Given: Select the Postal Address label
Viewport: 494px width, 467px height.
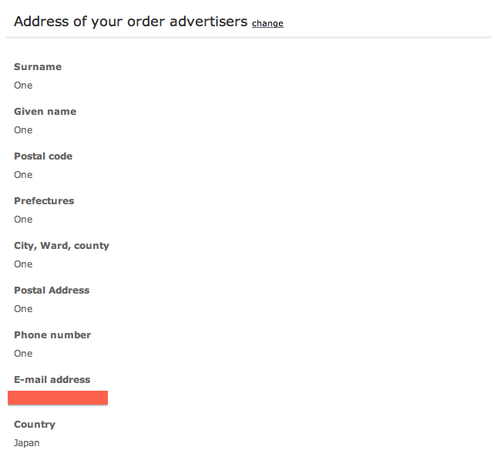Looking at the screenshot, I should [52, 290].
